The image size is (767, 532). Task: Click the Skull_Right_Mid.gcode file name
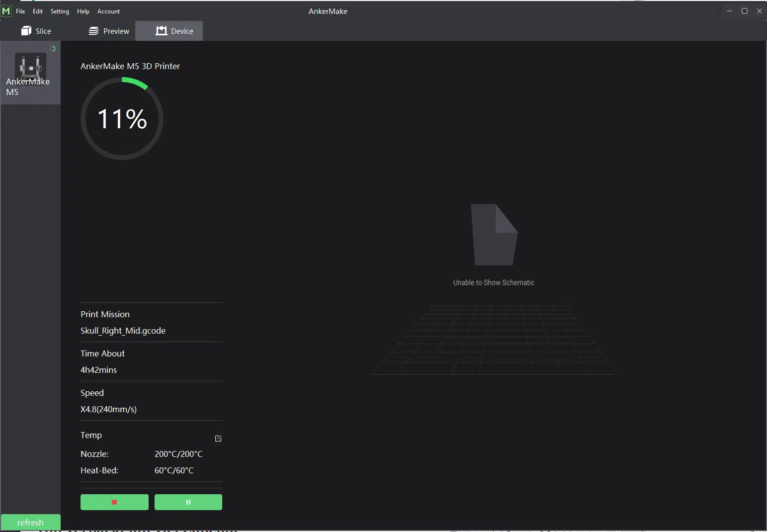pos(123,331)
